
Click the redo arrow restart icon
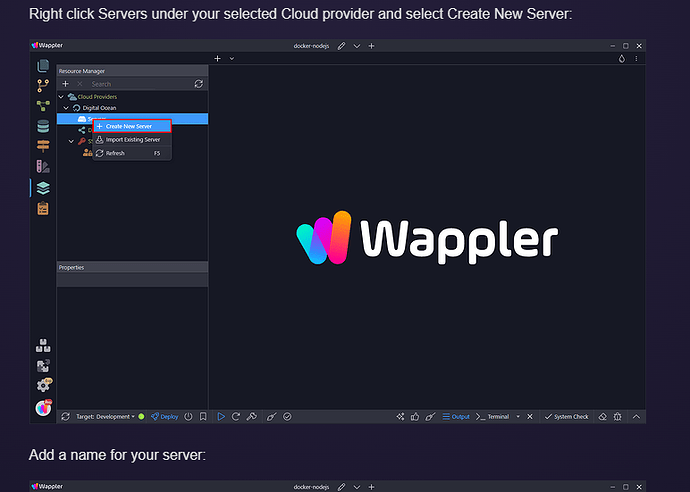(x=236, y=416)
